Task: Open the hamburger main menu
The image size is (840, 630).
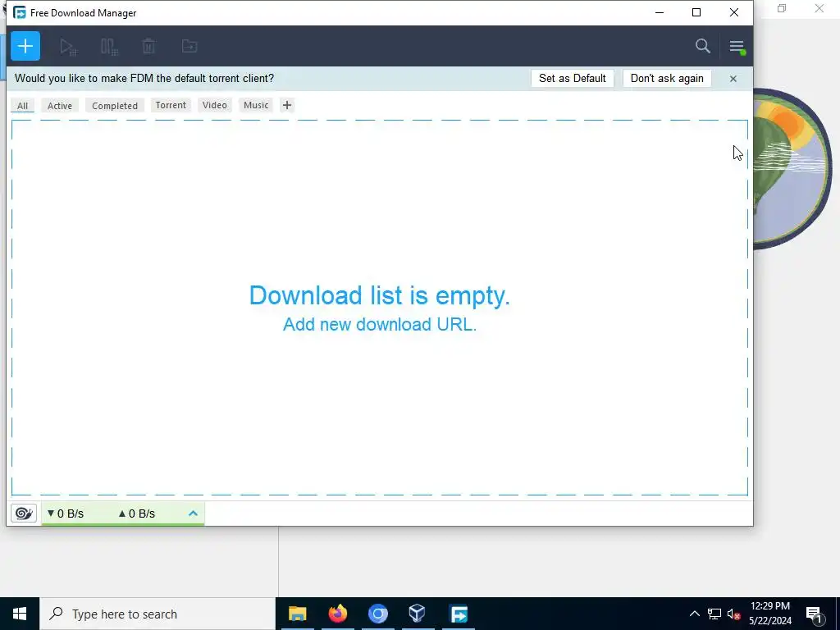Action: point(737,47)
